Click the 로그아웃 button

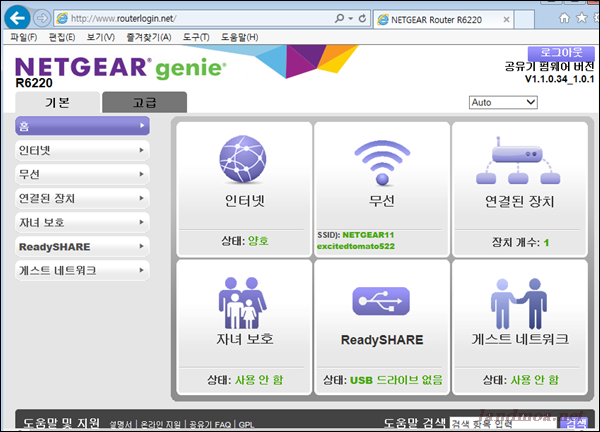[x=561, y=52]
